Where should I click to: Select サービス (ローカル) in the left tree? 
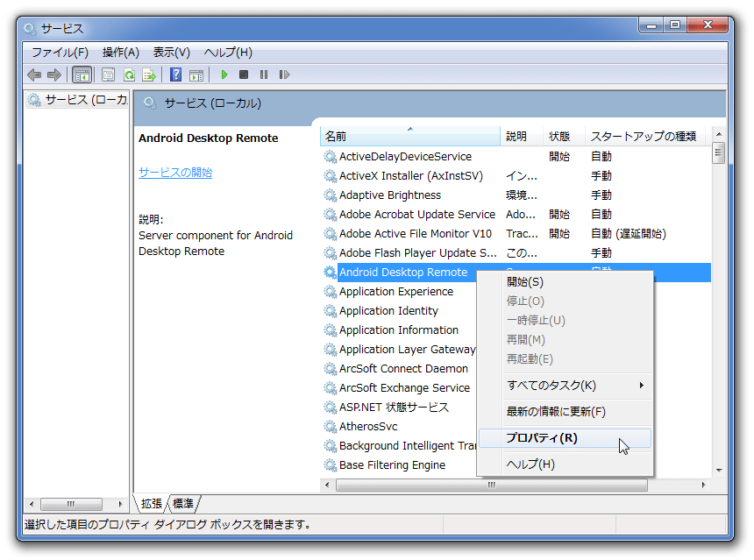(x=79, y=100)
